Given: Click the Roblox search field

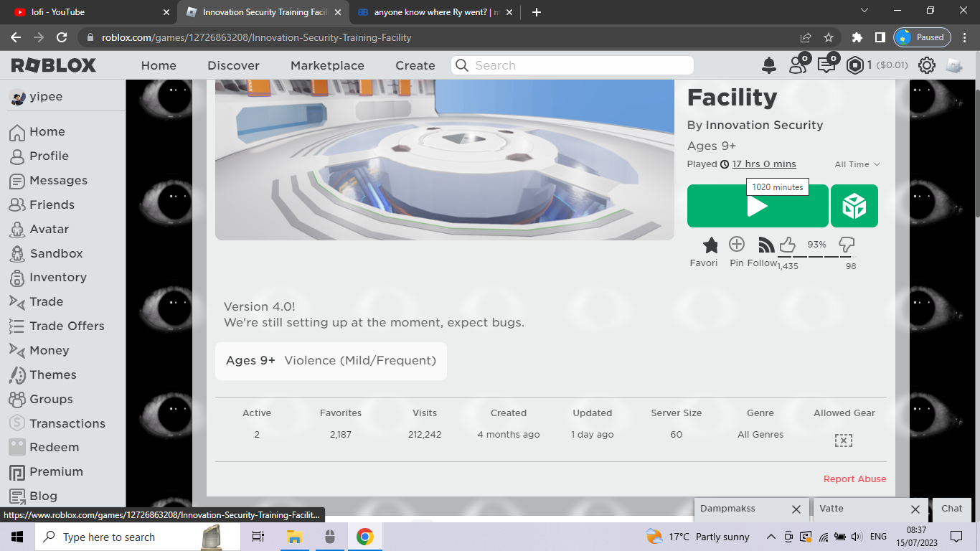Looking at the screenshot, I should (573, 65).
